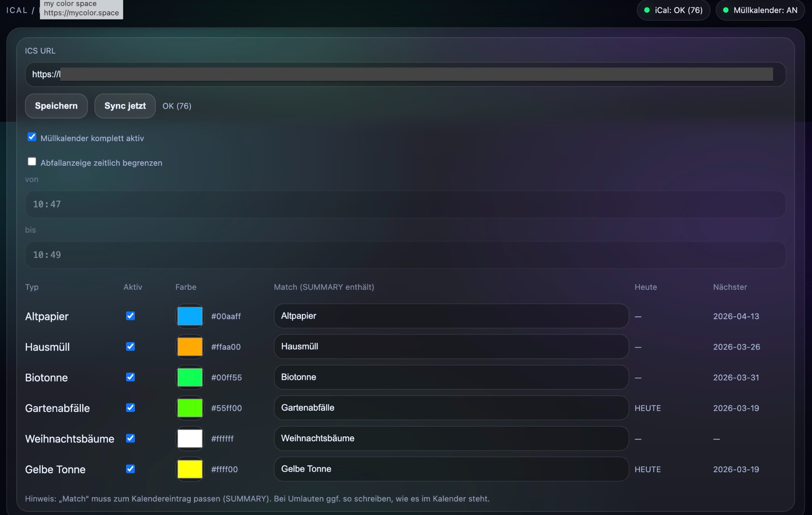Click the Biotonne green color swatch

[x=190, y=377]
